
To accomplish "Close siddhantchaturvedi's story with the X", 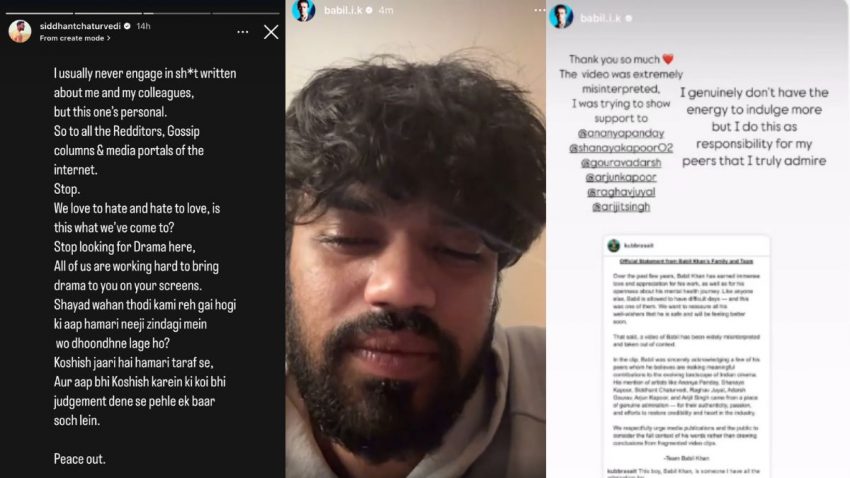I will pos(271,32).
